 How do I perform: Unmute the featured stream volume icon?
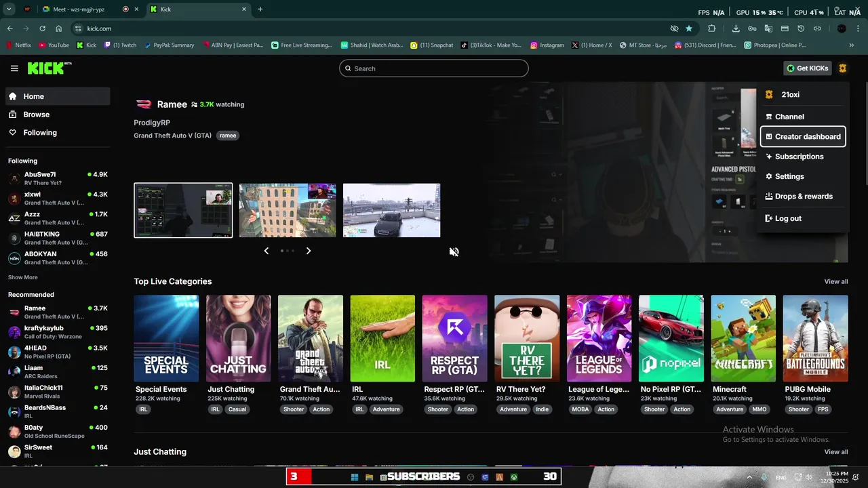tap(454, 252)
